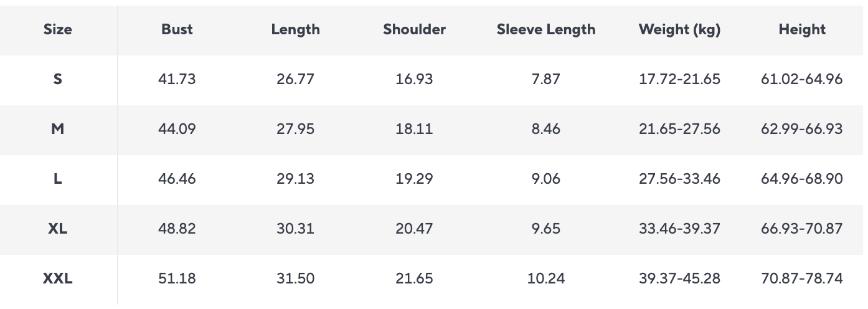868x309 pixels.
Task: Click height range 64.96-68.90 for L
Action: [x=801, y=179]
